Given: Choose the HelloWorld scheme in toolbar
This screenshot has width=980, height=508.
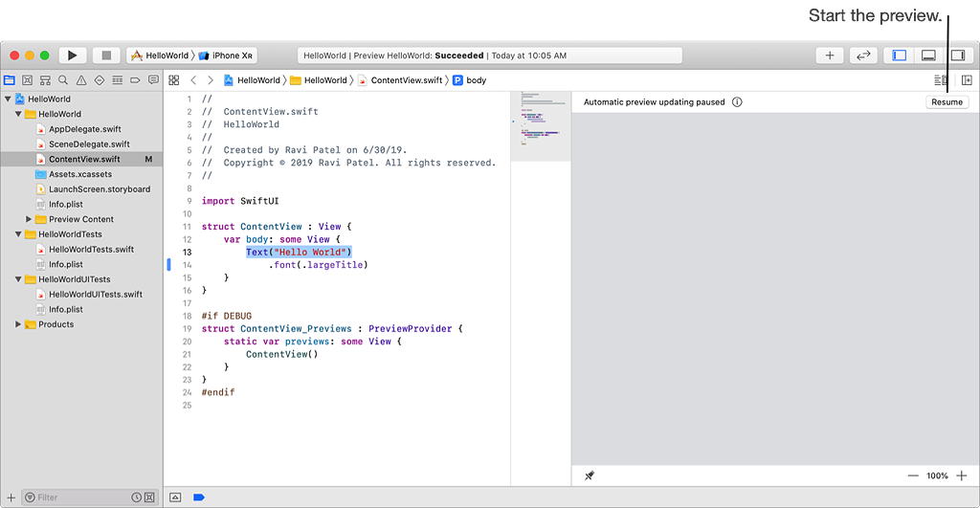Looking at the screenshot, I should tap(160, 55).
